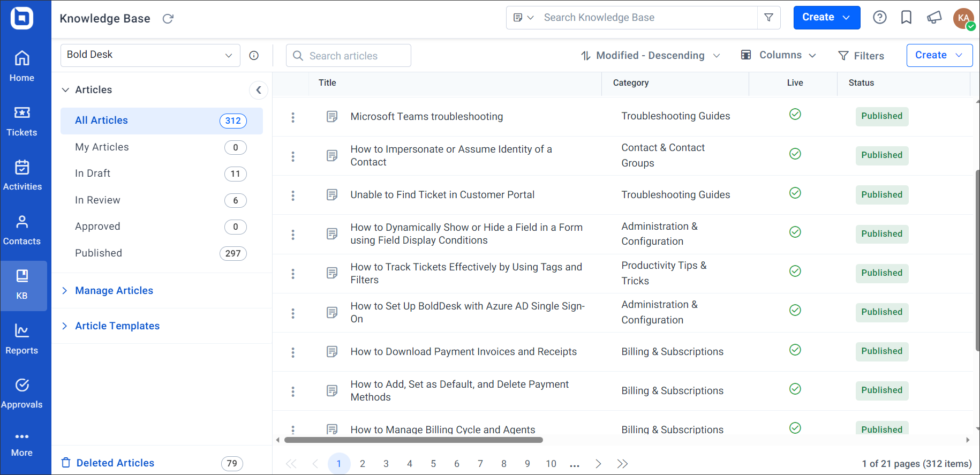The image size is (980, 475).
Task: Open Deleted Articles link
Action: click(x=115, y=463)
